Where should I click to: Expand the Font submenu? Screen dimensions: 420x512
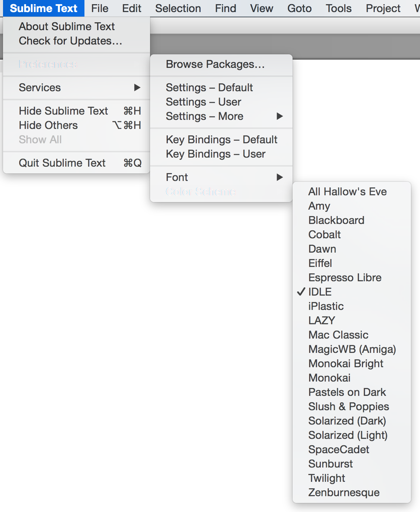[176, 177]
